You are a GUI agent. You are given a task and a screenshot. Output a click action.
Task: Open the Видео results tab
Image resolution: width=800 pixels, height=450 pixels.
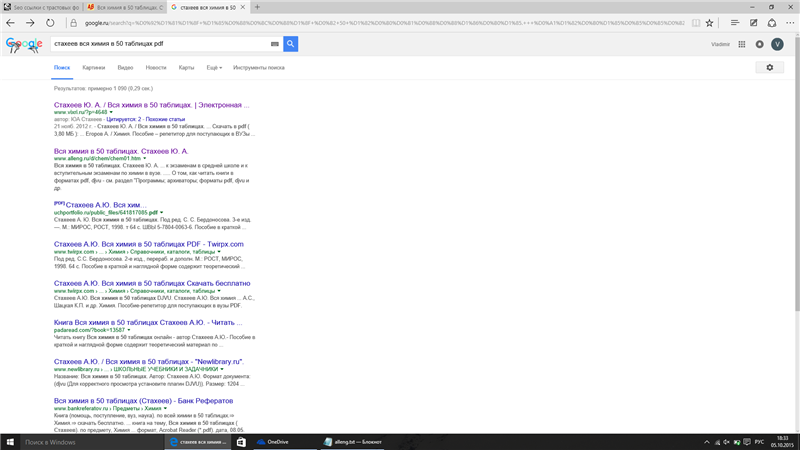tap(125, 67)
